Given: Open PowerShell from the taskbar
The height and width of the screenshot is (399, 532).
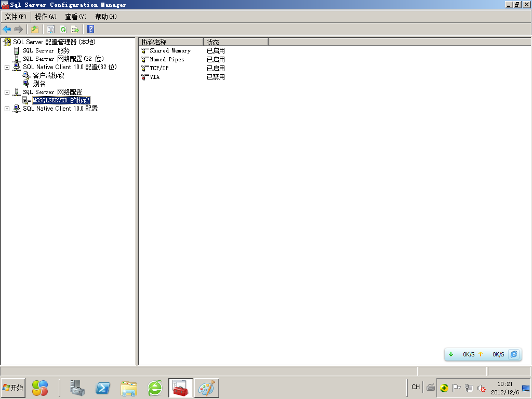Looking at the screenshot, I should [x=103, y=388].
